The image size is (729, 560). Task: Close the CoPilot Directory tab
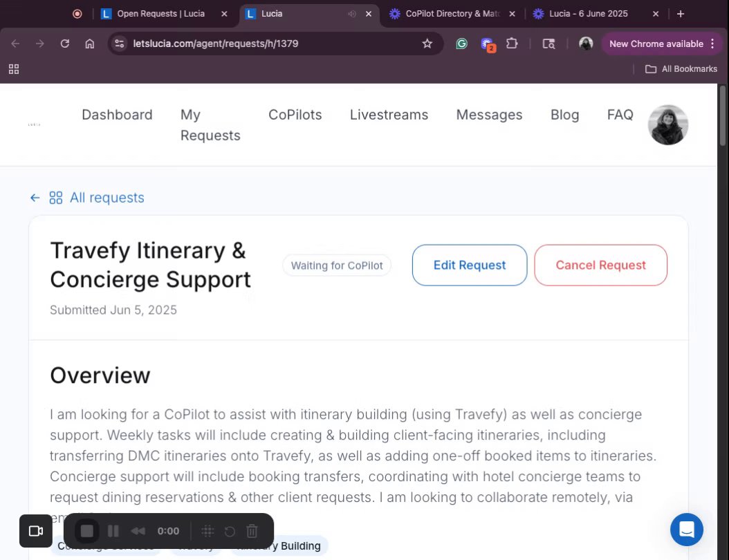(512, 14)
